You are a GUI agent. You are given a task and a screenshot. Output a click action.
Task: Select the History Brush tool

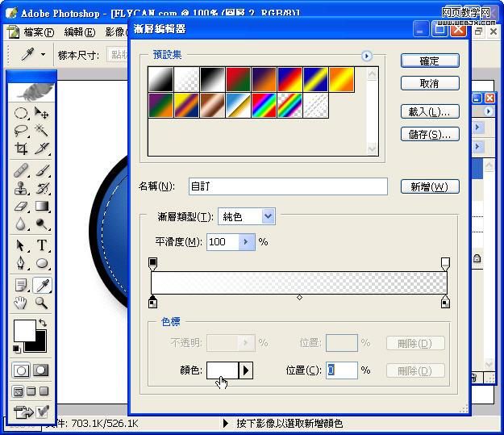click(x=41, y=188)
